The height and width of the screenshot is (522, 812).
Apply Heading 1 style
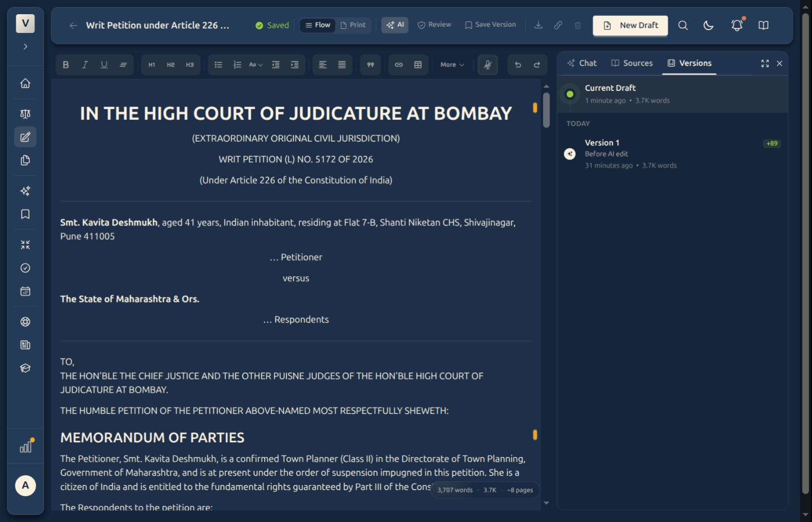(x=152, y=64)
